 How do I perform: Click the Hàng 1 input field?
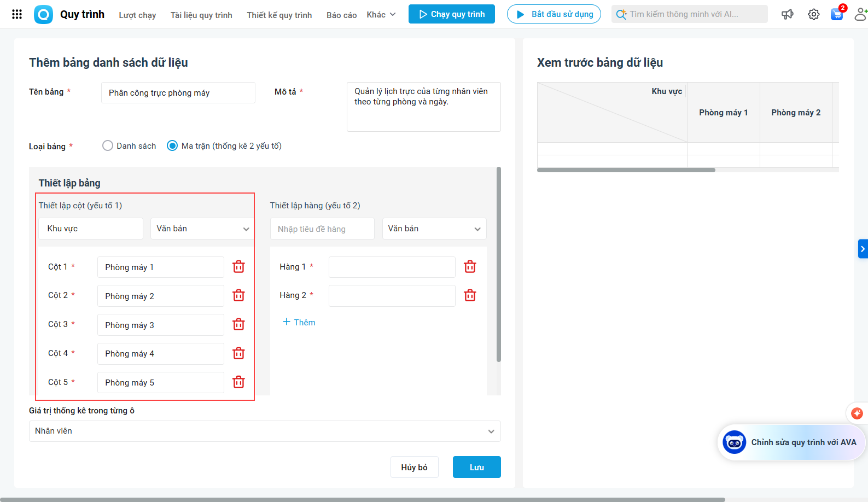pos(392,267)
